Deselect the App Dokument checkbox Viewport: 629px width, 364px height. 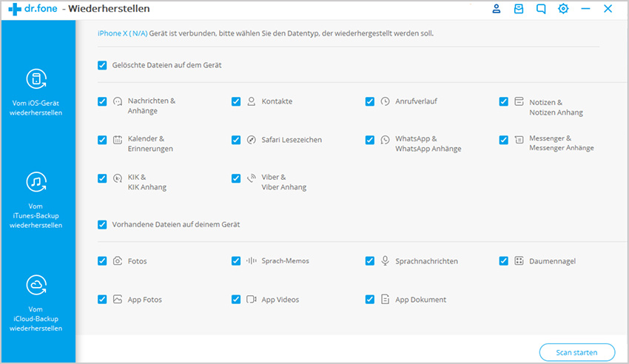[x=370, y=299]
